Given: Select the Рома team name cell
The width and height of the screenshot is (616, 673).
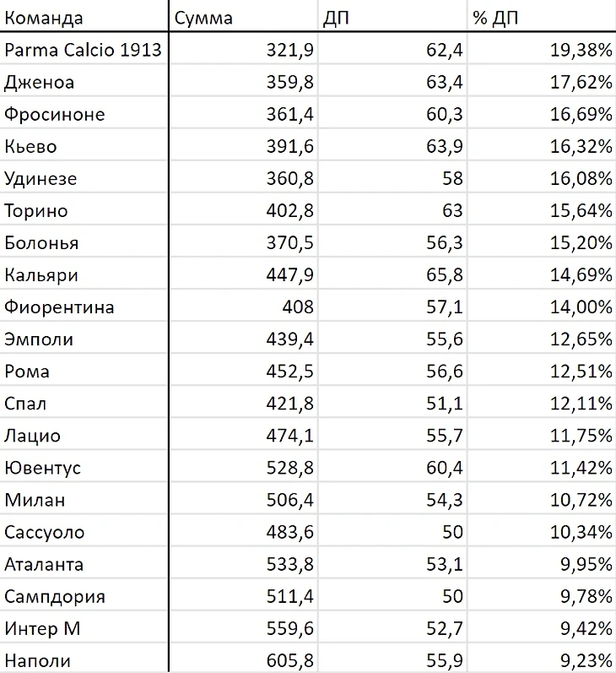Looking at the screenshot, I should [x=84, y=372].
